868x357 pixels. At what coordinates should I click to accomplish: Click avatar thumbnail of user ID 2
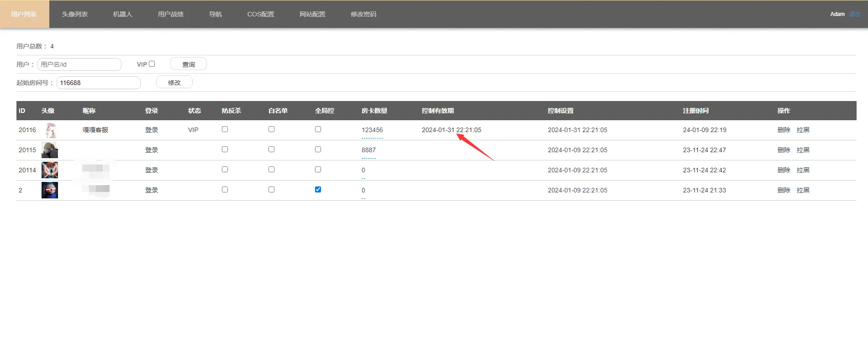[x=50, y=190]
